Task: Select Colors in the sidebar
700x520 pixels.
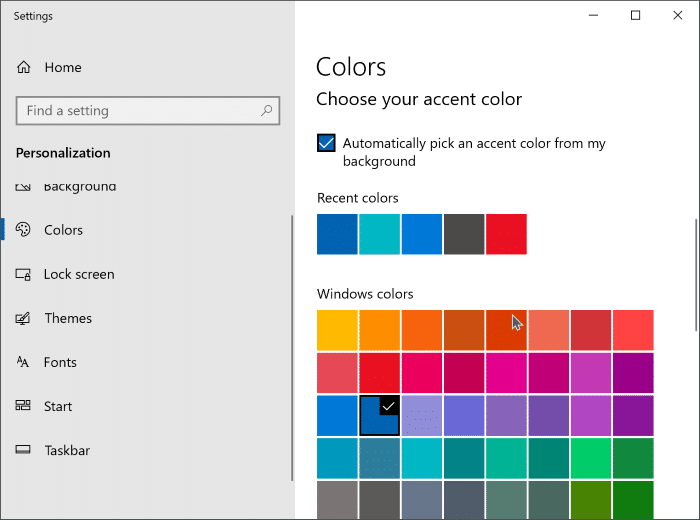Action: coord(63,230)
